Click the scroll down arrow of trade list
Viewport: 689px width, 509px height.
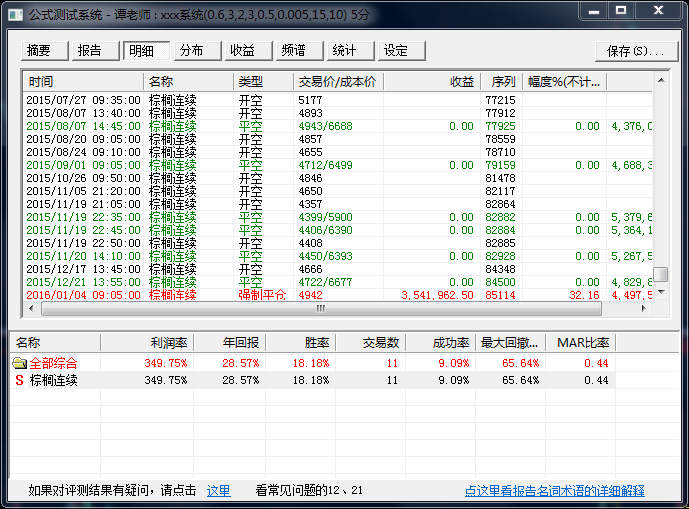660,291
